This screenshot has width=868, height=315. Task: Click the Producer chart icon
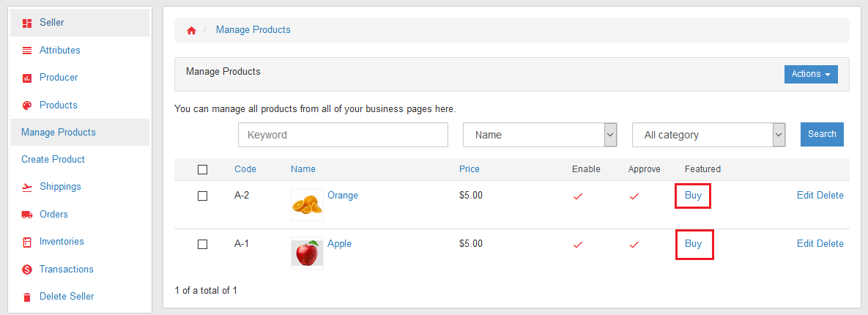pos(26,78)
